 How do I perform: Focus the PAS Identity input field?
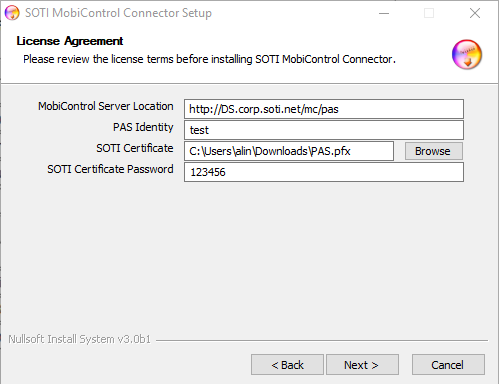324,130
